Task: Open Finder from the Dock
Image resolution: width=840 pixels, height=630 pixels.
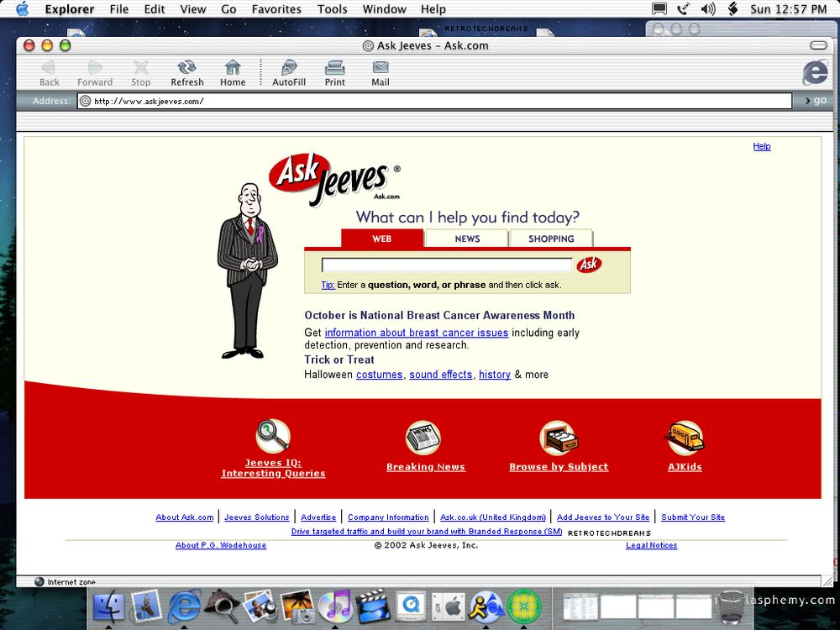Action: click(108, 607)
